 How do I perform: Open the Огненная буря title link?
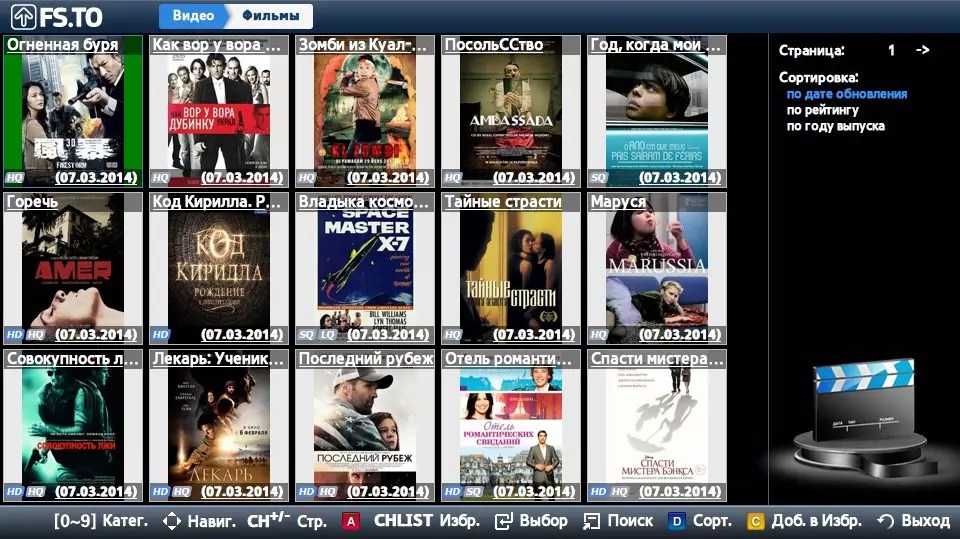tap(62, 45)
